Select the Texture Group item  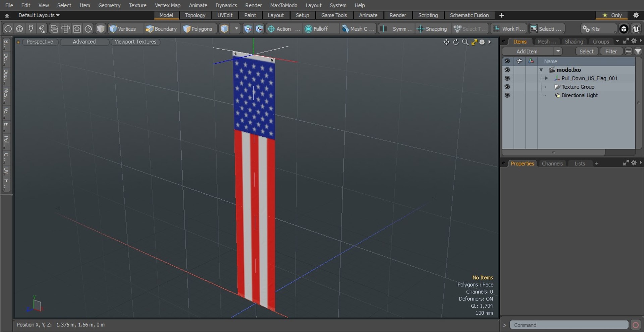(x=578, y=87)
